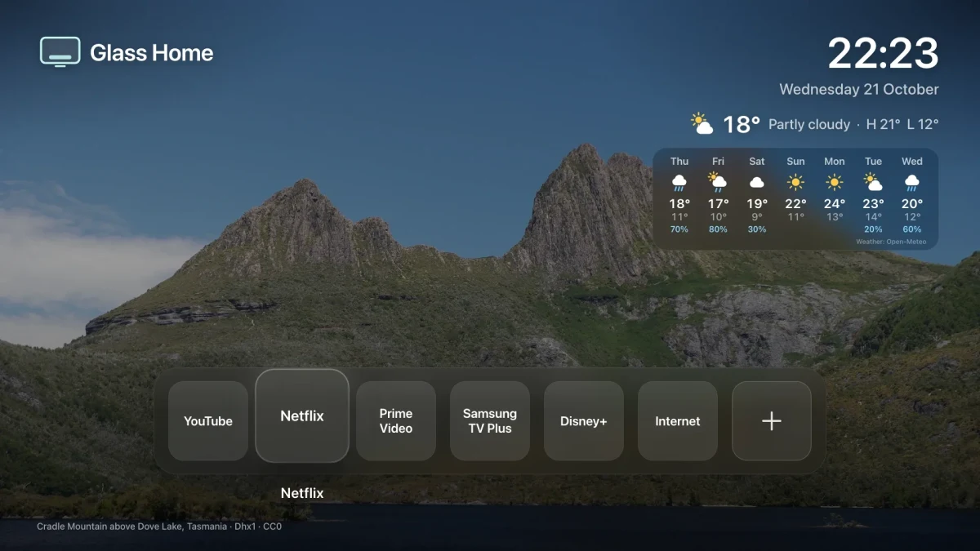This screenshot has width=980, height=551.
Task: Click the date "Wednesday 21 October"
Action: 859,90
